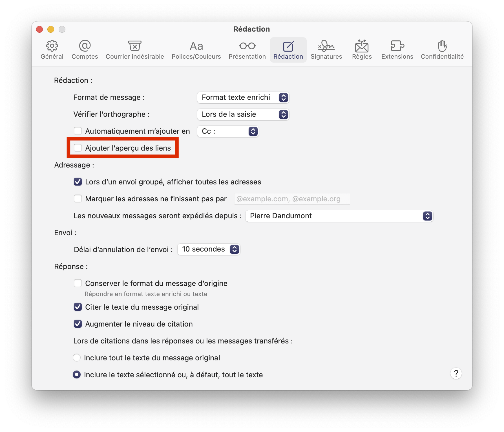Open the Cc : dropdown

tap(228, 131)
